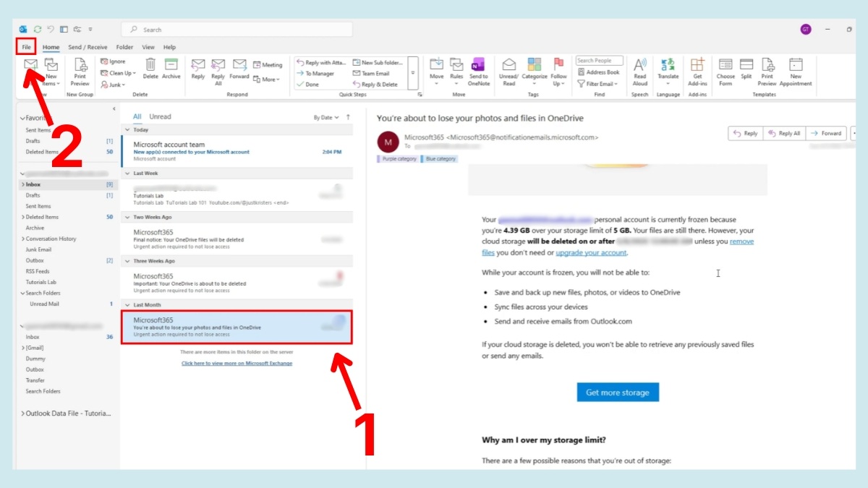
Task: Start Read Aloud
Action: pyautogui.click(x=640, y=71)
